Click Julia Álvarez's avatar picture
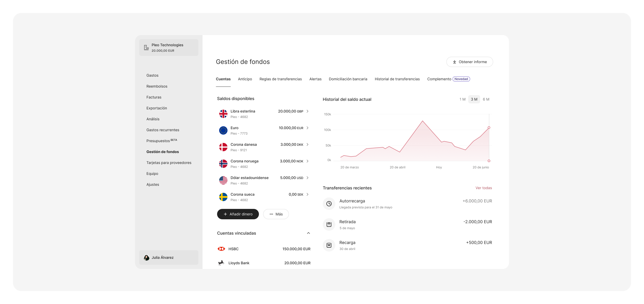 pyautogui.click(x=146, y=257)
